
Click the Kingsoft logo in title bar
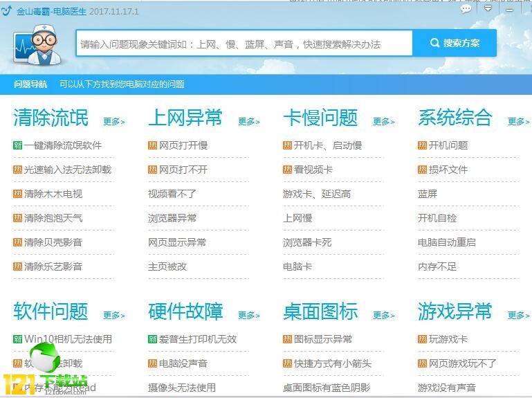[x=7, y=11]
